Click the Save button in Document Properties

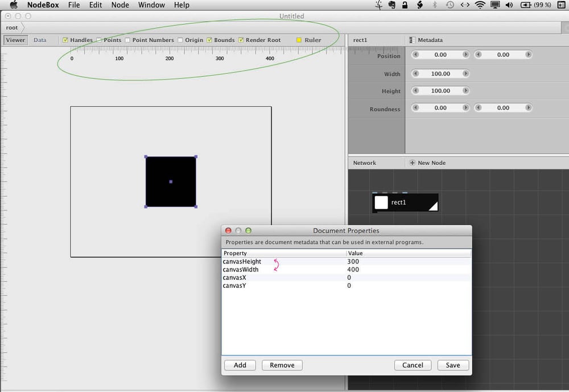pos(453,365)
